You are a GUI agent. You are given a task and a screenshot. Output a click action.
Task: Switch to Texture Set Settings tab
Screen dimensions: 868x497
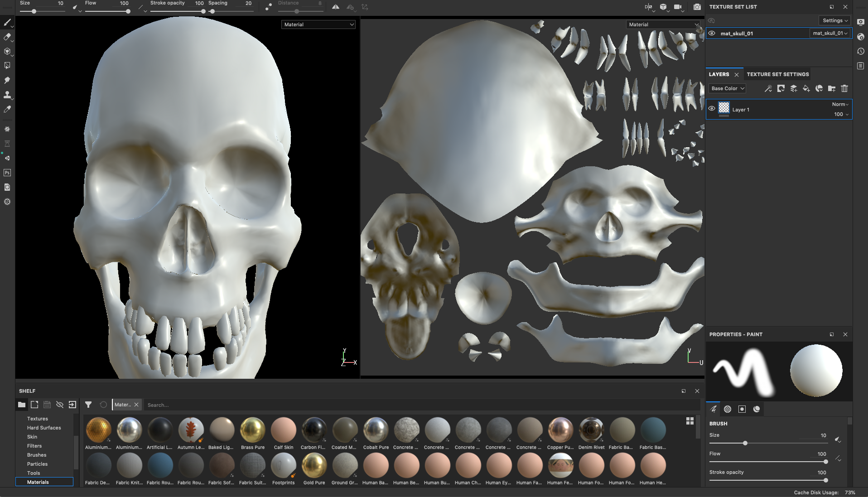click(778, 74)
